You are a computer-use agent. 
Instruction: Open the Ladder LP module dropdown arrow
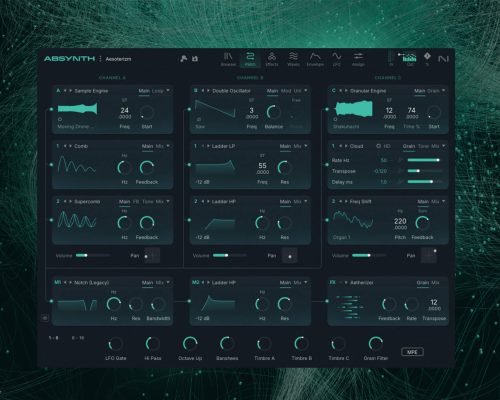pyautogui.click(x=306, y=146)
